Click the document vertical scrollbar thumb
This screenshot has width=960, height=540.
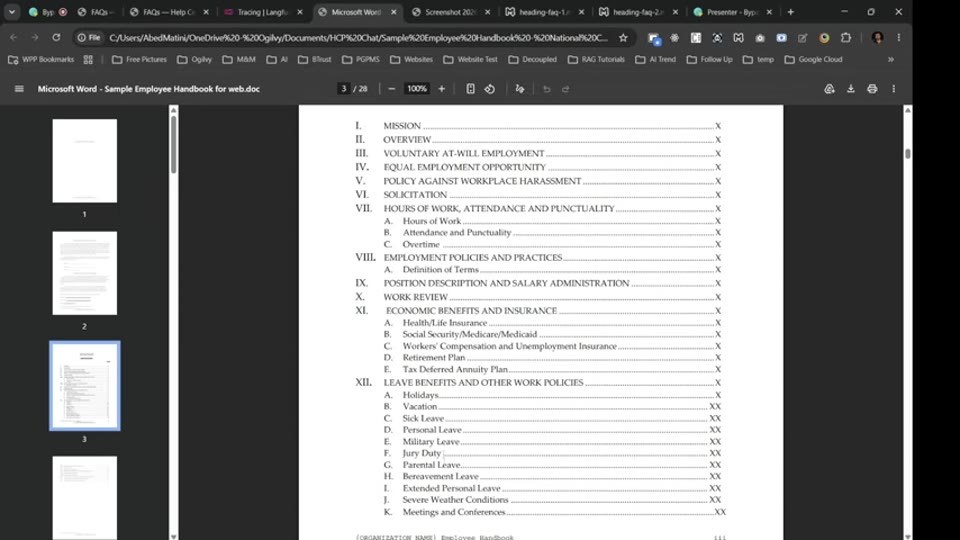tap(907, 154)
